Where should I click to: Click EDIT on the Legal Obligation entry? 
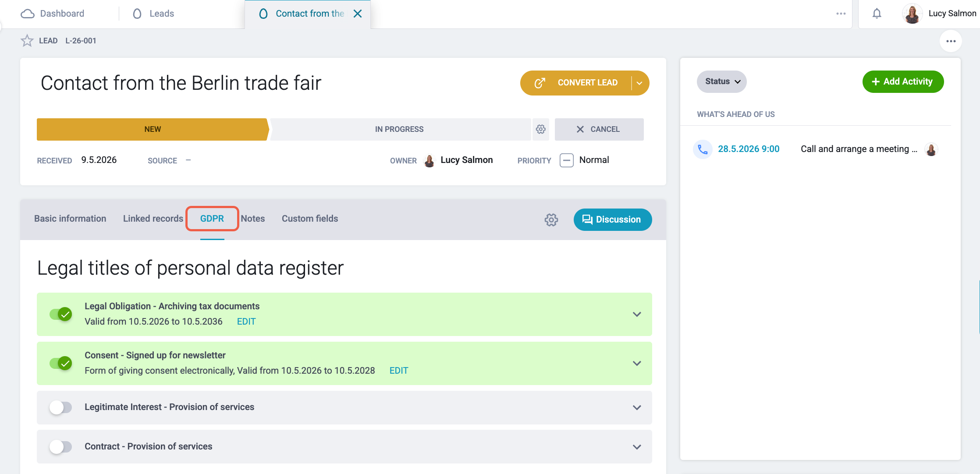coord(246,322)
